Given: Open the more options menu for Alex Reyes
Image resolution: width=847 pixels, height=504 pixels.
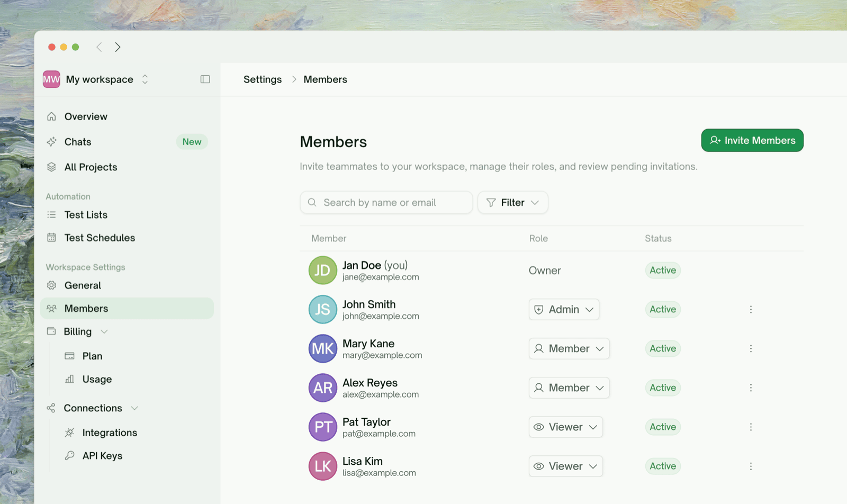Looking at the screenshot, I should [x=751, y=388].
